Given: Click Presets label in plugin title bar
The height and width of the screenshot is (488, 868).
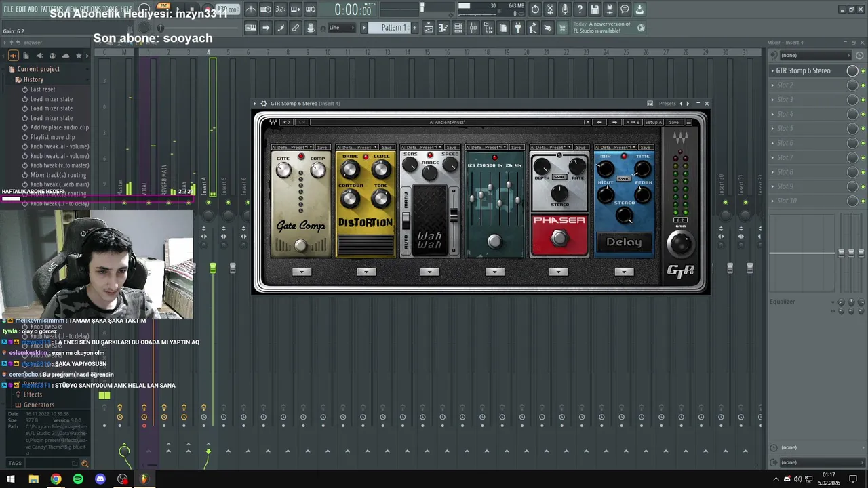Looking at the screenshot, I should [667, 104].
